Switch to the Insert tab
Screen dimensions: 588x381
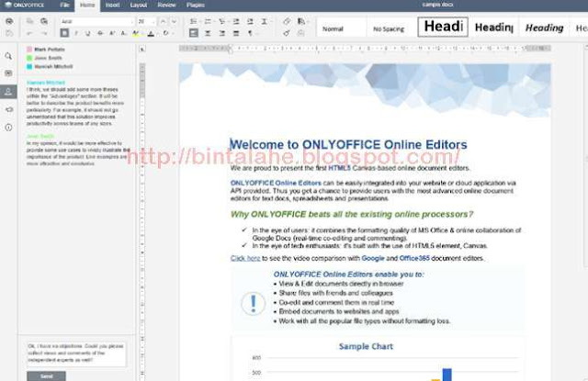(x=112, y=5)
